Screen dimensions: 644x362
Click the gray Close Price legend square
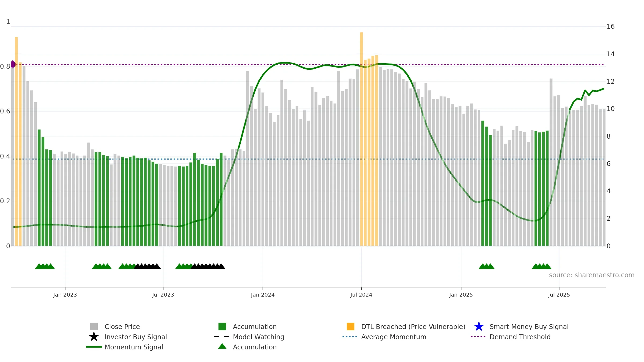[94, 326]
